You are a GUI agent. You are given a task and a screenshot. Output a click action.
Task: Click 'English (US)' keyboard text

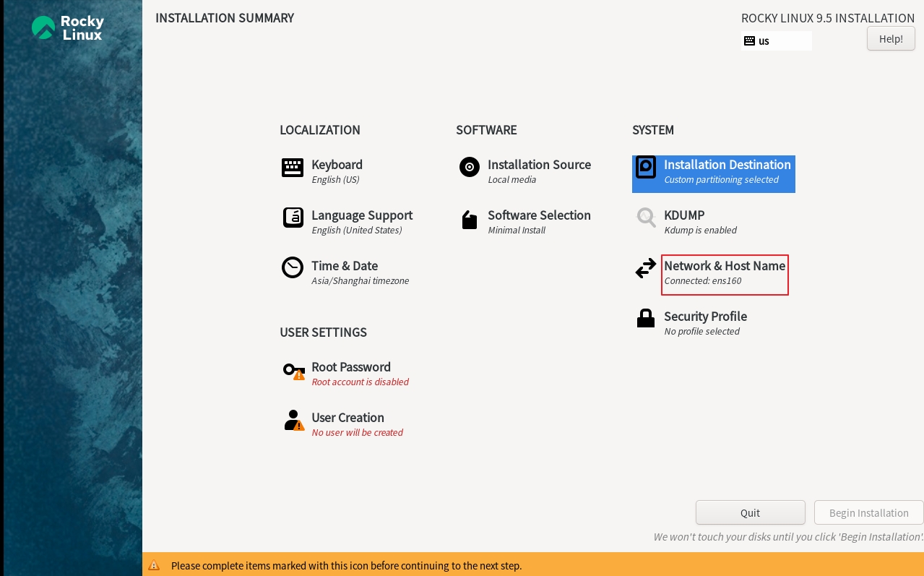click(x=335, y=180)
